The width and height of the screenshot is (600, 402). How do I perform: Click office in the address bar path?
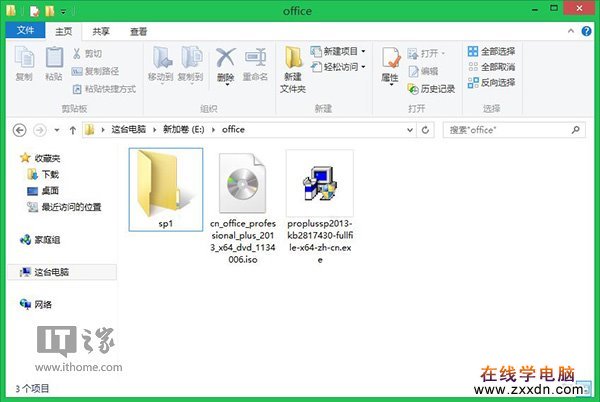click(x=233, y=130)
